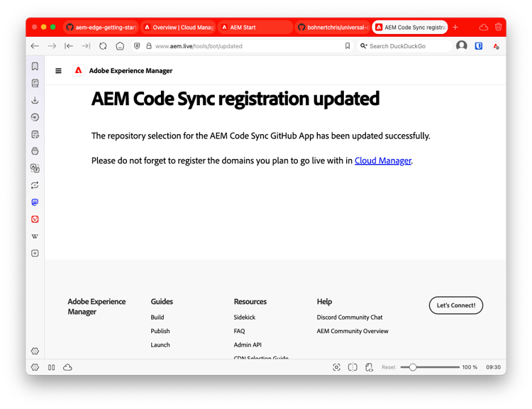
Task: Open the closed tabs trash
Action: (498, 27)
